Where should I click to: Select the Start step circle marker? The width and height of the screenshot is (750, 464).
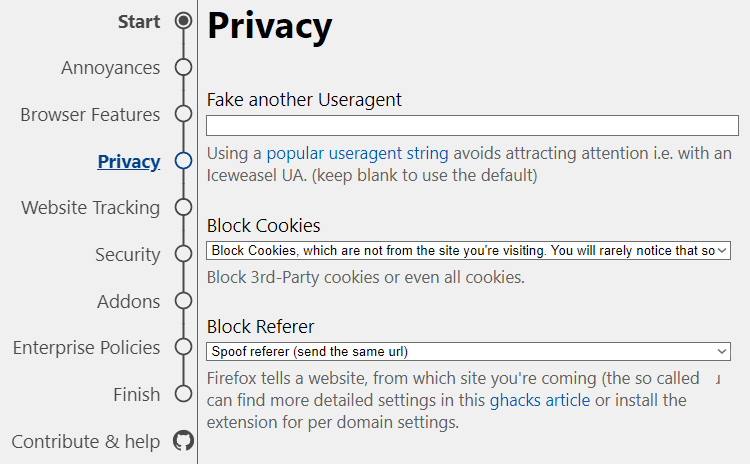point(183,21)
